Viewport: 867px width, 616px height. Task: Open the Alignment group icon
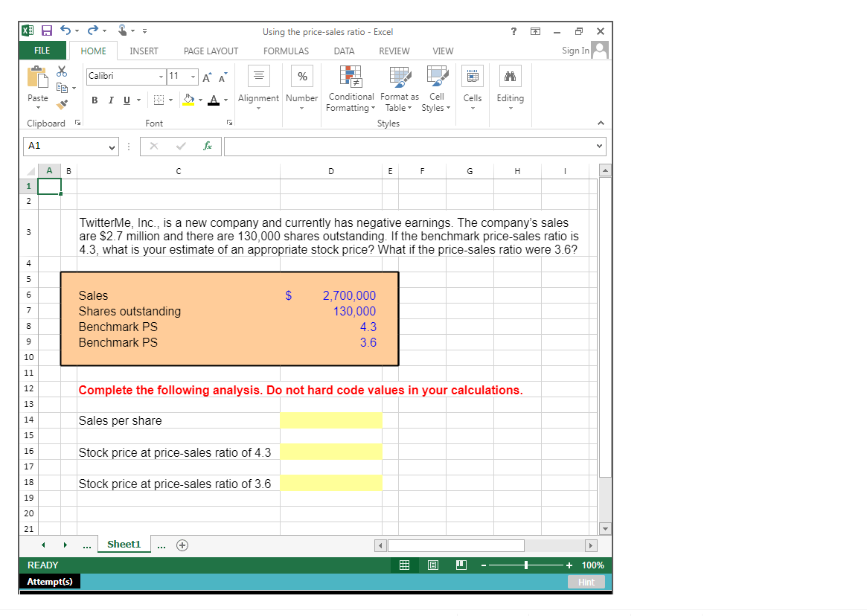pyautogui.click(x=259, y=76)
